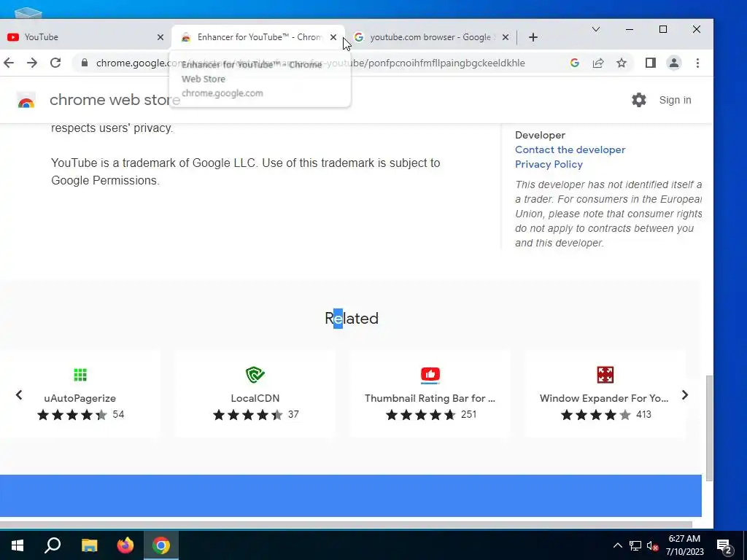
Task: Open Chrome Web Store settings gear
Action: [x=639, y=100]
